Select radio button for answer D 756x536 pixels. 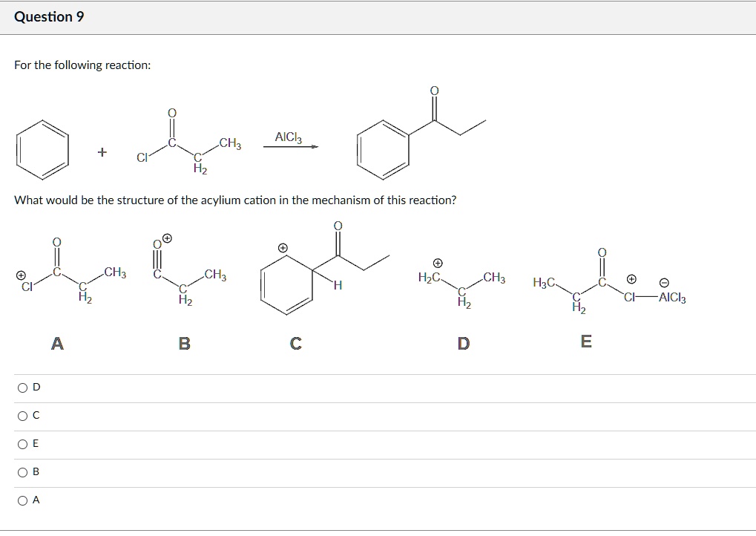point(23,386)
